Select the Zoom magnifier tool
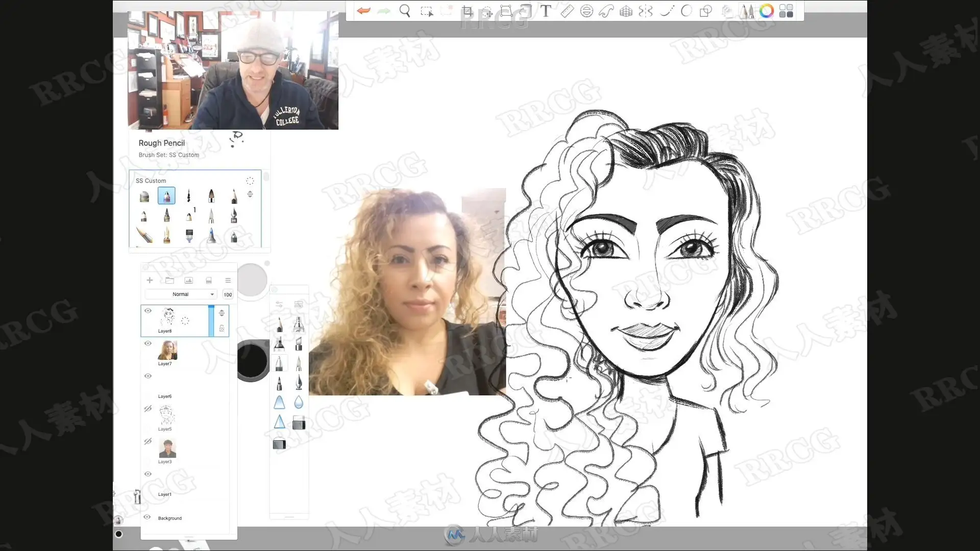Image resolution: width=980 pixels, height=551 pixels. (x=405, y=11)
